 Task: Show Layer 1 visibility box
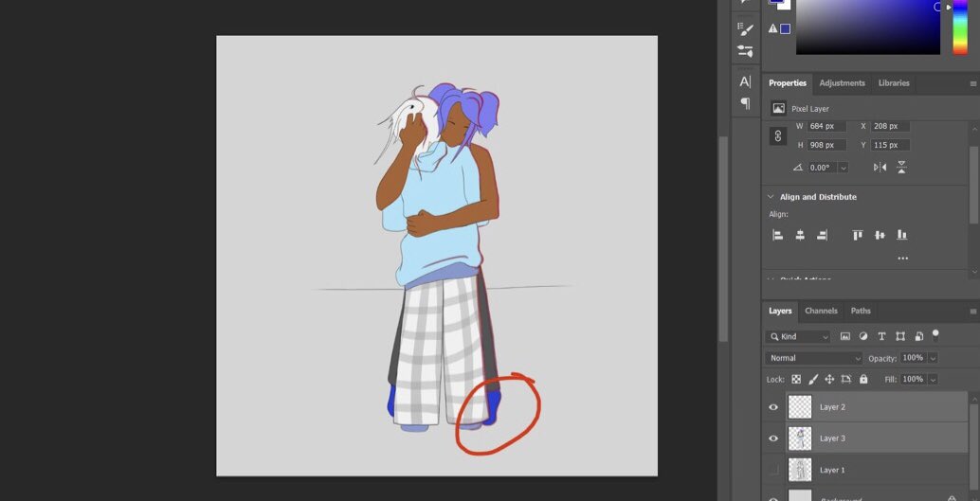click(x=773, y=470)
